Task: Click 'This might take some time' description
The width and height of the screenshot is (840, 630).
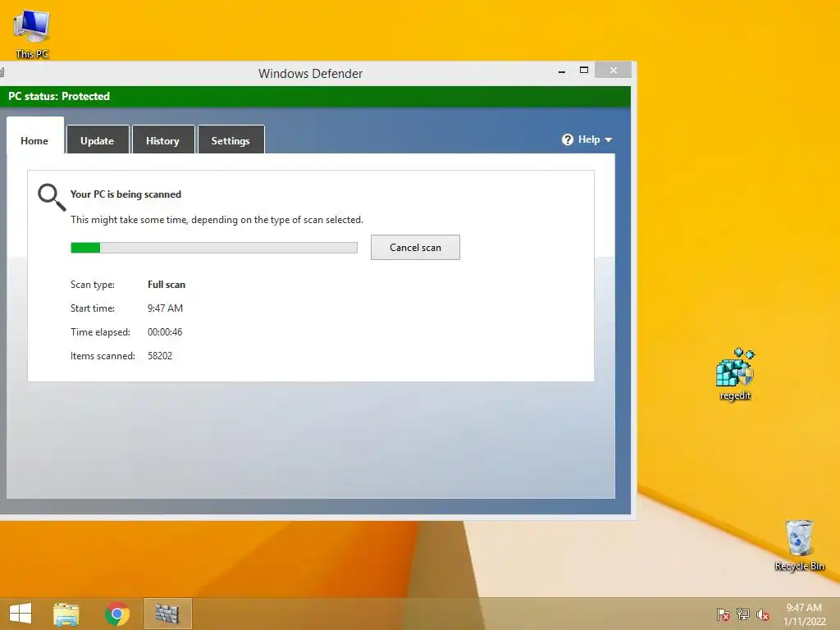Action: click(x=217, y=220)
